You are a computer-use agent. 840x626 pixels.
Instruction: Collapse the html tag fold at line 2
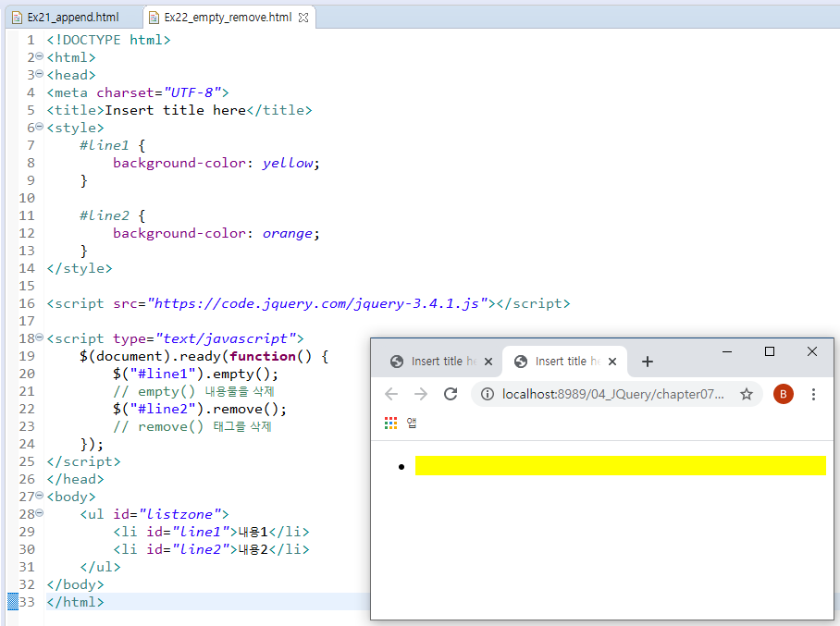point(39,56)
